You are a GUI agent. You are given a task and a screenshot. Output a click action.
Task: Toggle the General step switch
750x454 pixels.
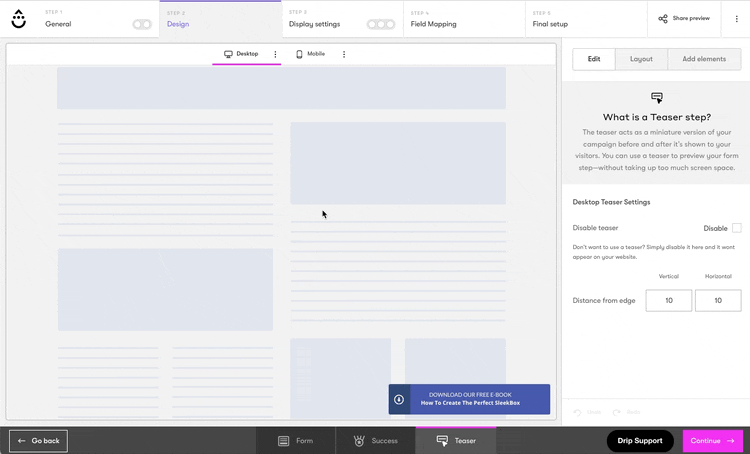142,24
